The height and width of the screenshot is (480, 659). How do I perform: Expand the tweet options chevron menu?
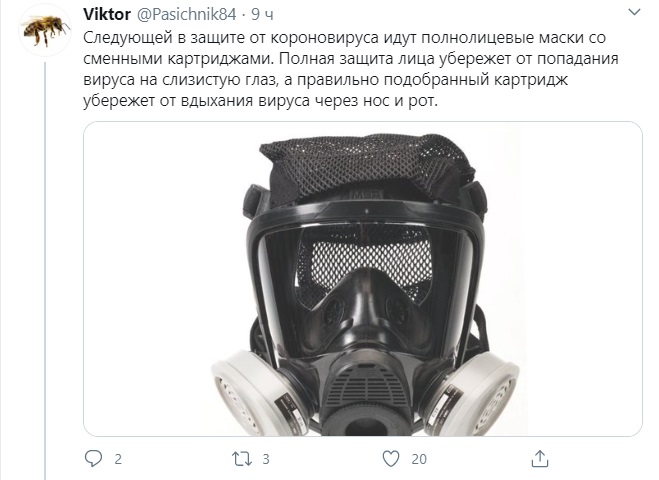pos(634,12)
